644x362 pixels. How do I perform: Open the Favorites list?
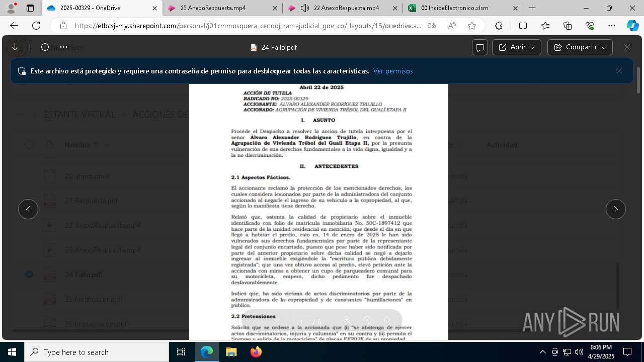(545, 26)
